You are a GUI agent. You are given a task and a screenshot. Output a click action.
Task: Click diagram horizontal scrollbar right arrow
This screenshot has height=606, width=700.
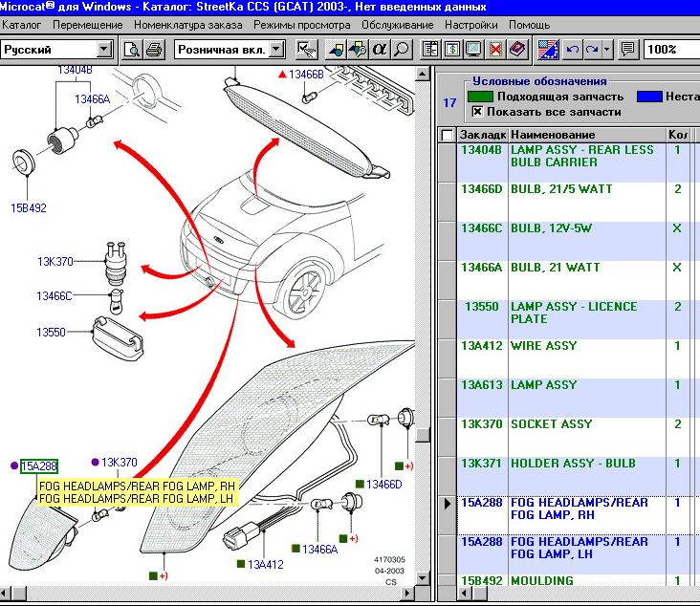point(406,594)
